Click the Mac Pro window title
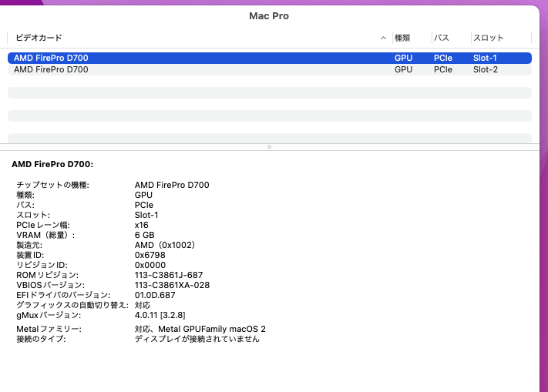The width and height of the screenshot is (548, 392). point(269,16)
